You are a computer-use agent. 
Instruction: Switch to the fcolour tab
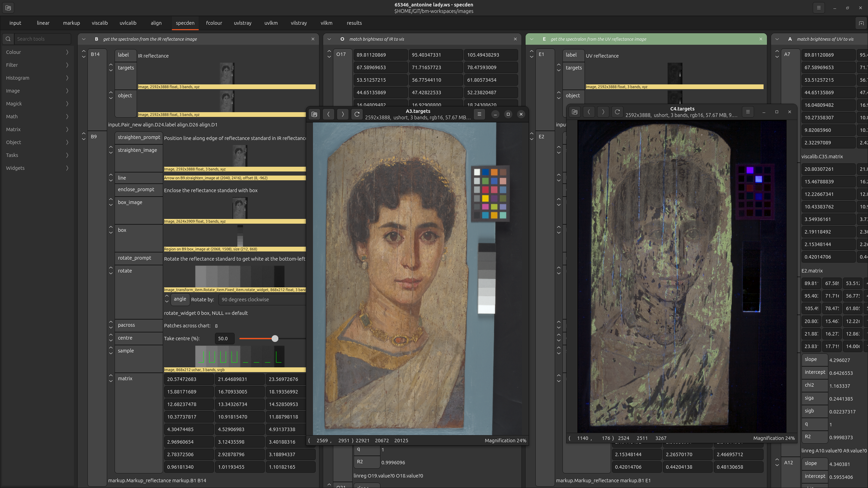click(214, 23)
